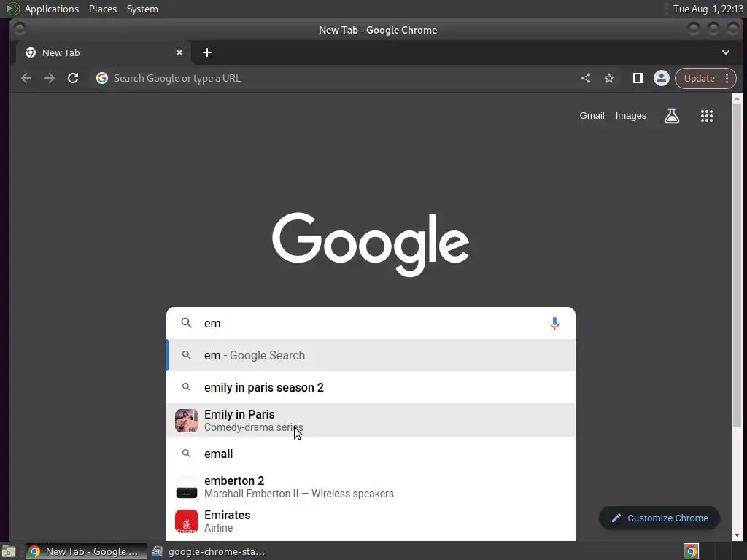Select the 'email' suggestion
Screen dimensions: 747x560
coord(371,454)
